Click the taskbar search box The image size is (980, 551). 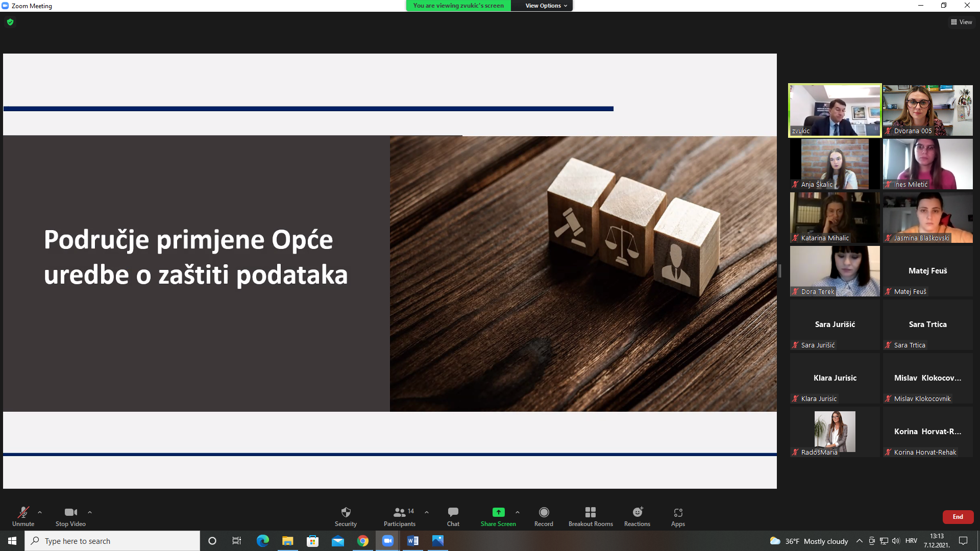click(112, 541)
